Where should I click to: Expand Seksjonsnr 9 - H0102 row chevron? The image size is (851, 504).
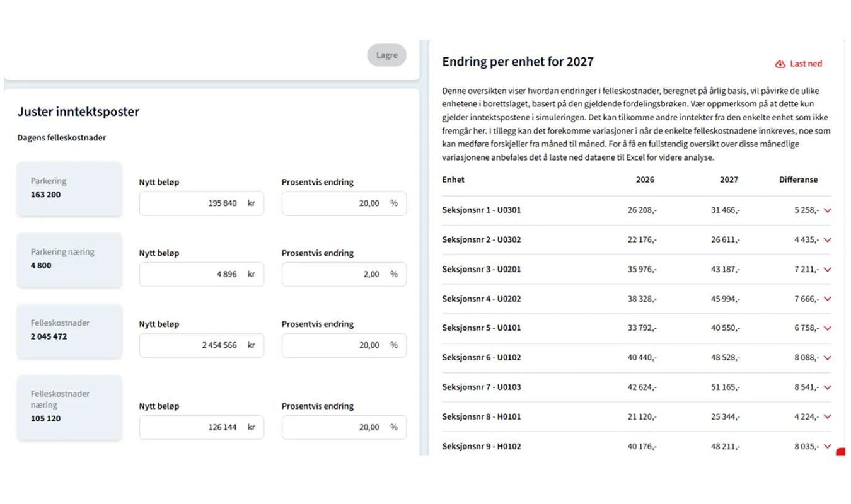point(827,447)
